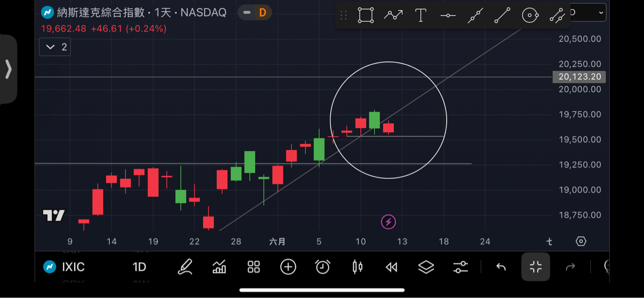The height and width of the screenshot is (298, 644).
Task: Open the IXIC symbol search
Action: [64, 267]
